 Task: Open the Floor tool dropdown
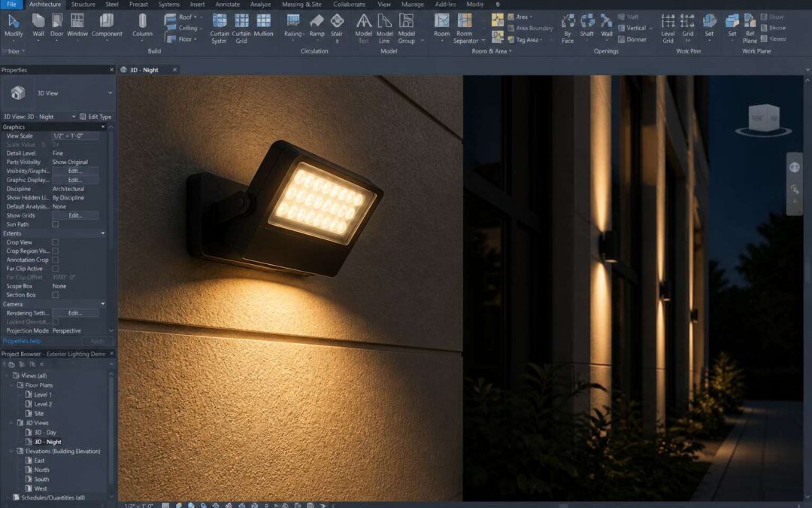pyautogui.click(x=195, y=39)
